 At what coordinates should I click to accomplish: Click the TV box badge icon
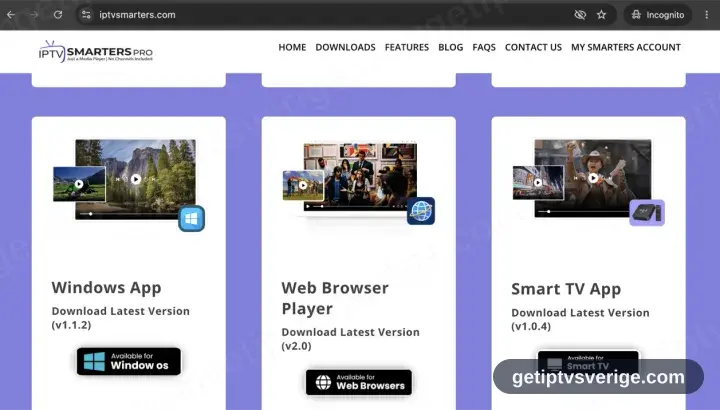tap(647, 213)
